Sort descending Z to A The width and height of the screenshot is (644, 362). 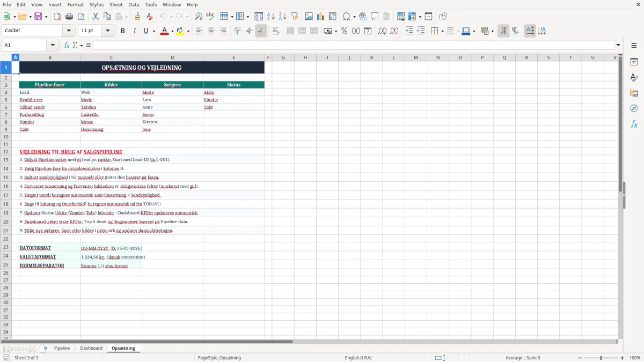pyautogui.click(x=283, y=17)
